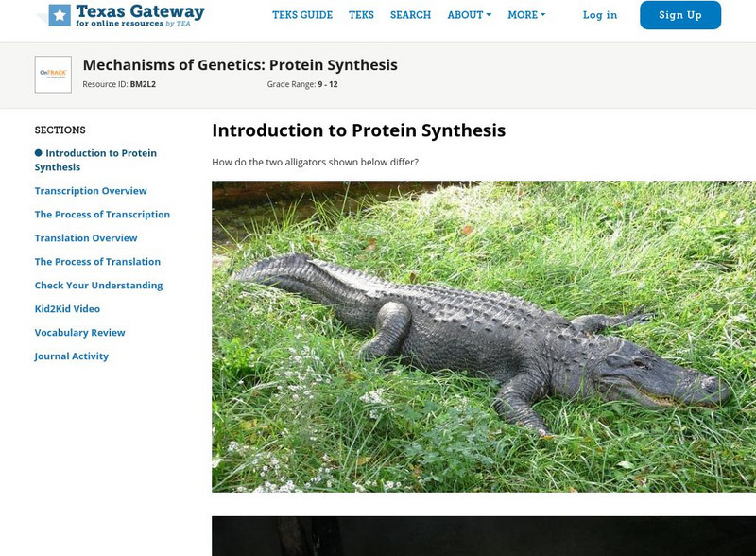Open The Process of Transcription section
Image resolution: width=756 pixels, height=556 pixels.
pyautogui.click(x=102, y=215)
